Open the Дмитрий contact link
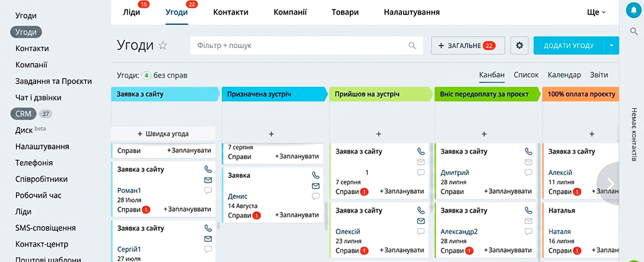644x262 pixels. [455, 172]
